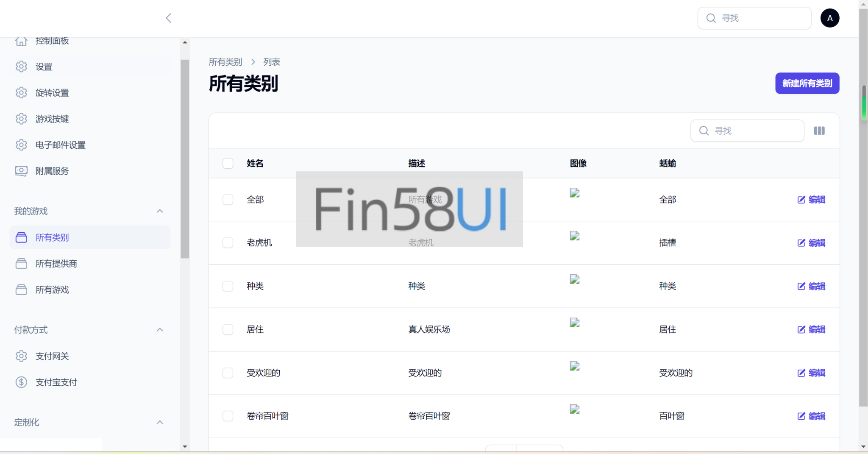Select the checkbox for 受欢迎的 row

pos(228,373)
